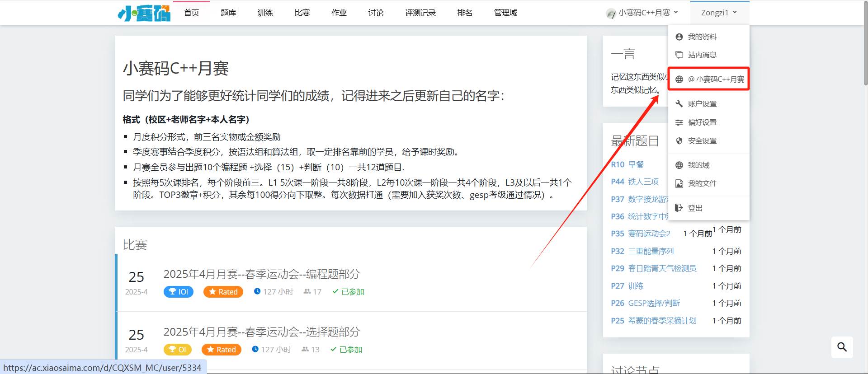Select 站内消息 menu entry
This screenshot has width=868, height=374.
point(708,55)
